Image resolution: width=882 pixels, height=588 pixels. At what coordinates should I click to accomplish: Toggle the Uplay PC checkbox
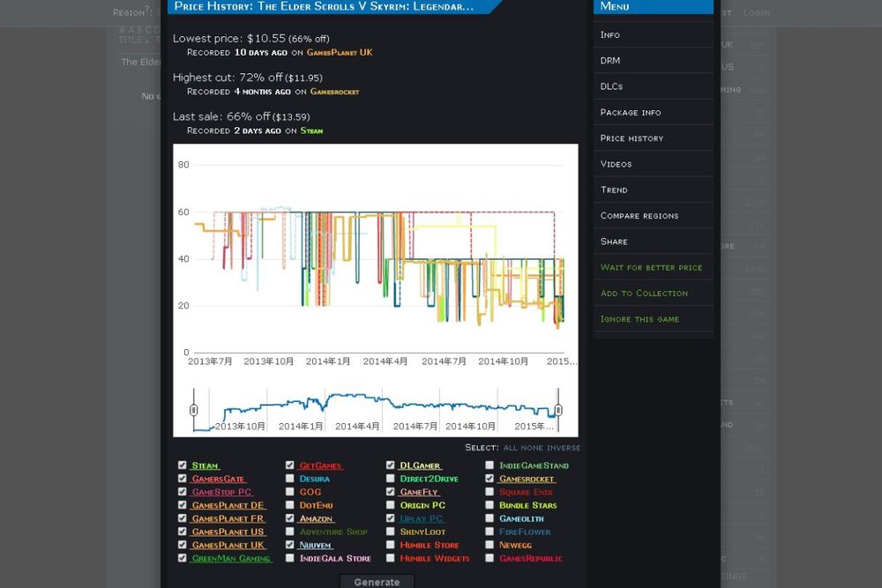(391, 518)
